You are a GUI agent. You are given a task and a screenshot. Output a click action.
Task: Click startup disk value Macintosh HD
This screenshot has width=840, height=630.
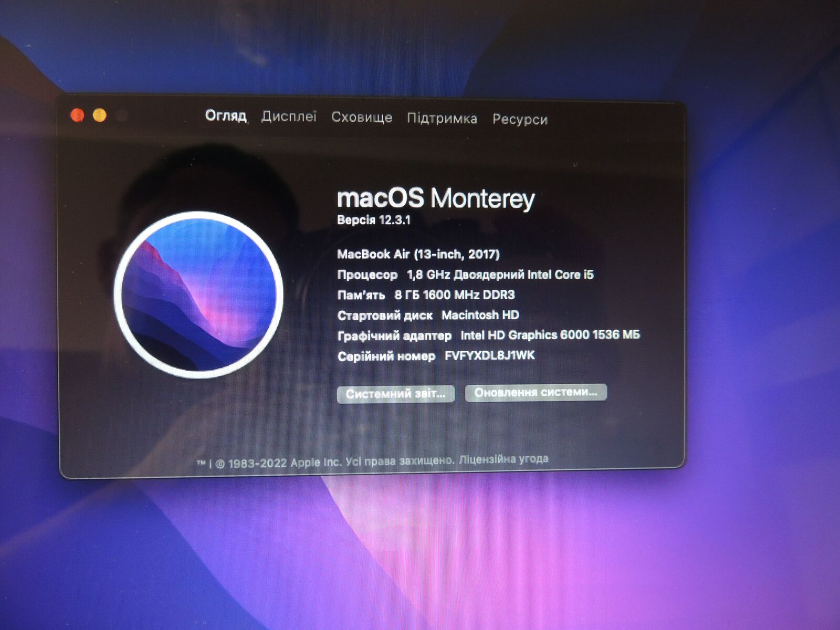click(480, 315)
